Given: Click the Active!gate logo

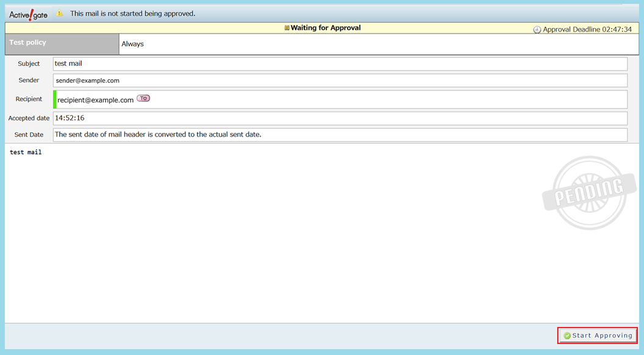Looking at the screenshot, I should 28,15.
